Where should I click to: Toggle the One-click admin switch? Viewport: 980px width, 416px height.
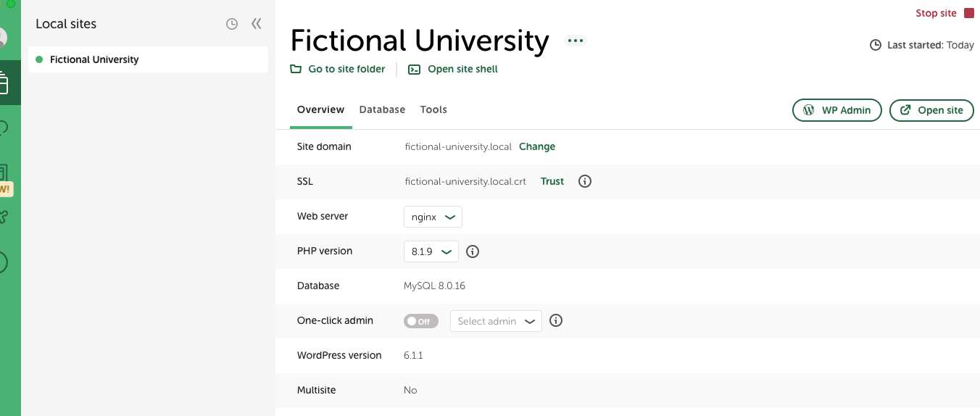(421, 321)
